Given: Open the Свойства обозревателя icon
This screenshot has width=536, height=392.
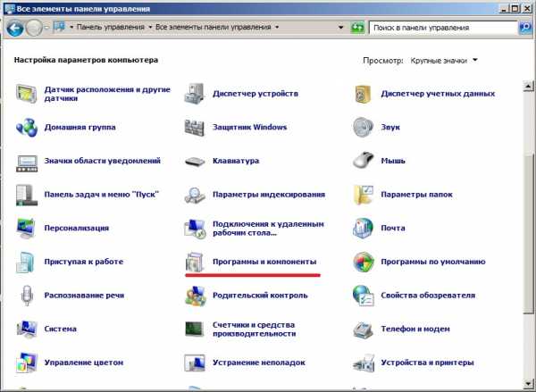Looking at the screenshot, I should (363, 296).
